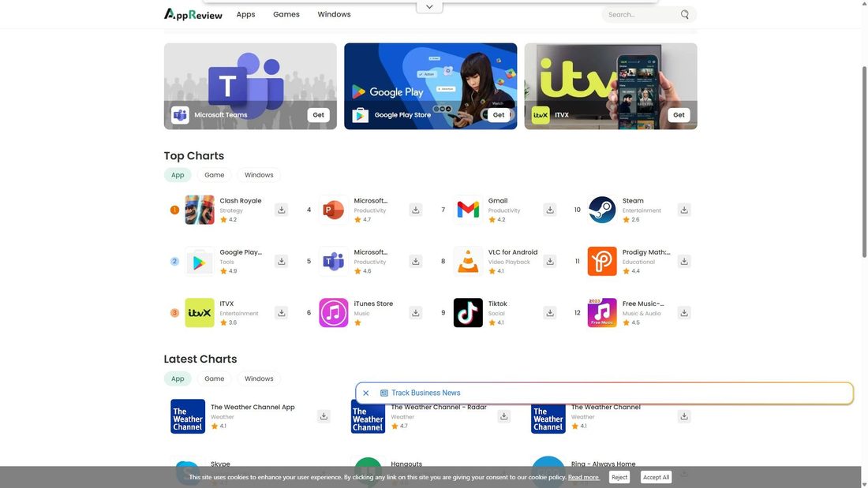Open the Read more cookie policy link
The width and height of the screenshot is (868, 488).
(x=583, y=477)
